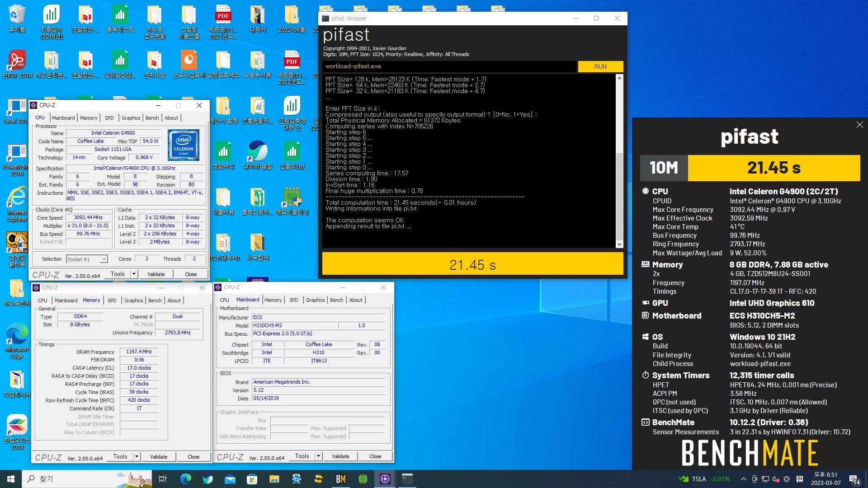This screenshot has width=868, height=488.
Task: Click scroll down arrow in pifast console
Action: pos(619,244)
